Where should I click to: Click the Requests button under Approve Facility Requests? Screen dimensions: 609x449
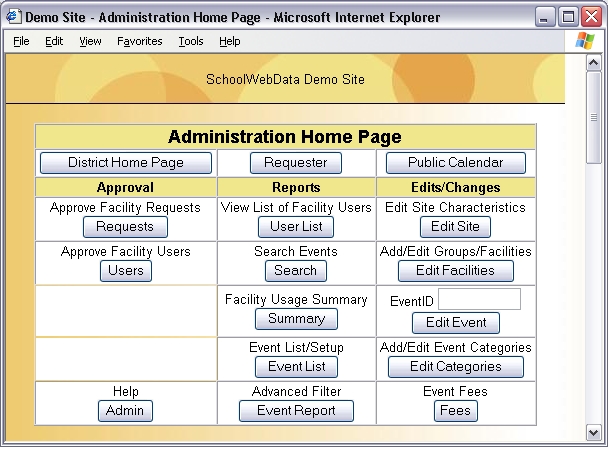coord(125,227)
